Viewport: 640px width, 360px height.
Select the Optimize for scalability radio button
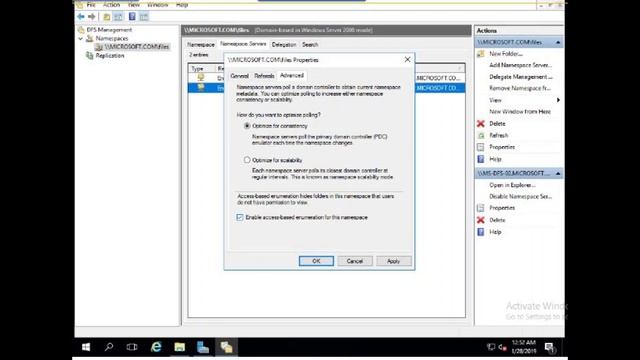pos(247,160)
